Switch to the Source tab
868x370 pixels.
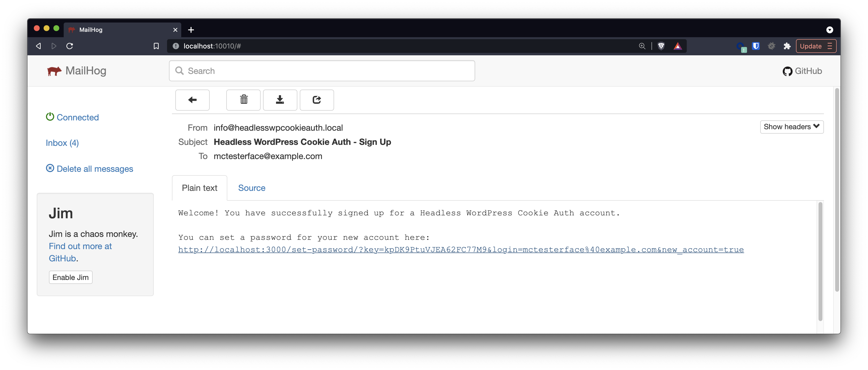[x=252, y=187]
